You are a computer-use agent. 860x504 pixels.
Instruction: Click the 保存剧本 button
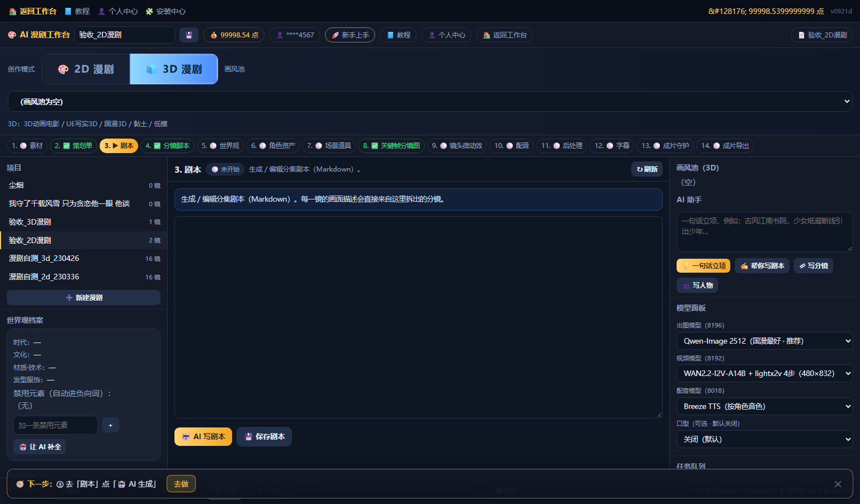pos(264,436)
